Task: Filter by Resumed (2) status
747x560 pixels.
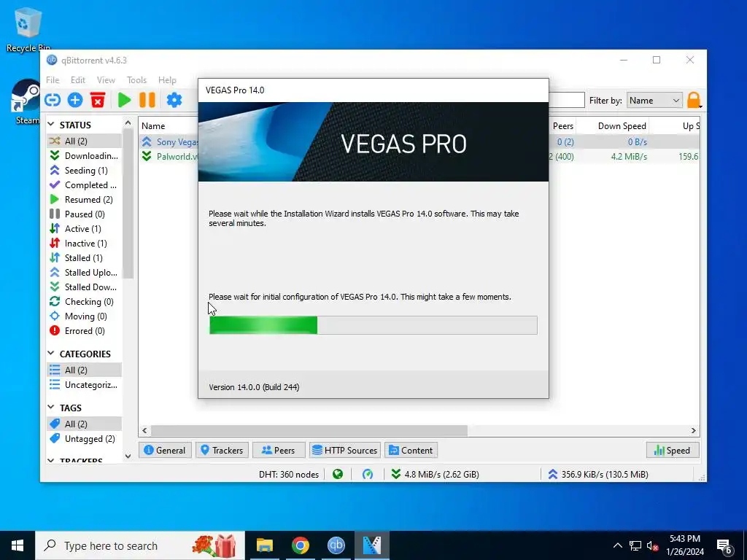Action: (85, 200)
